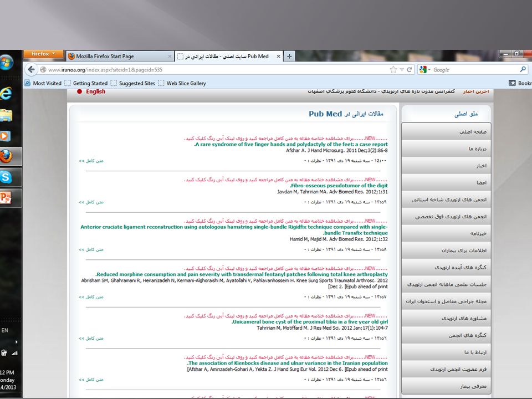Open the 'Fibro-osseous pseudotumor of the digit' article

coord(339,186)
